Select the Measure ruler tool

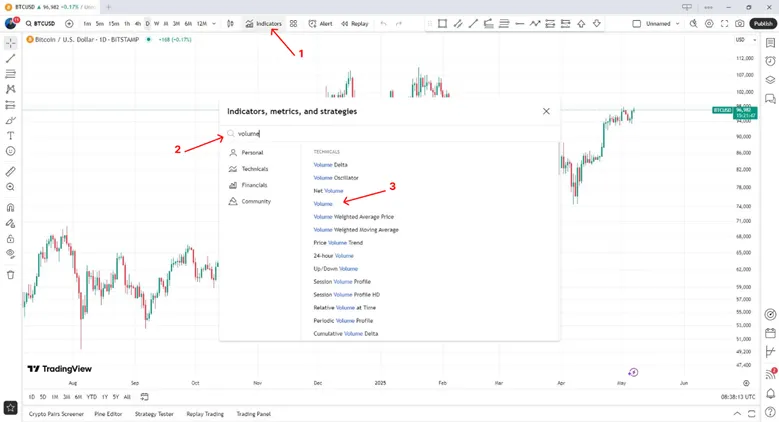click(x=10, y=171)
